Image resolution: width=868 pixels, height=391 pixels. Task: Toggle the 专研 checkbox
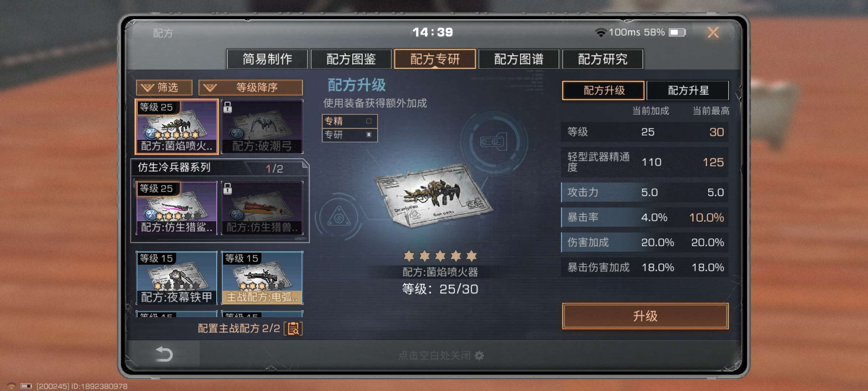click(369, 134)
